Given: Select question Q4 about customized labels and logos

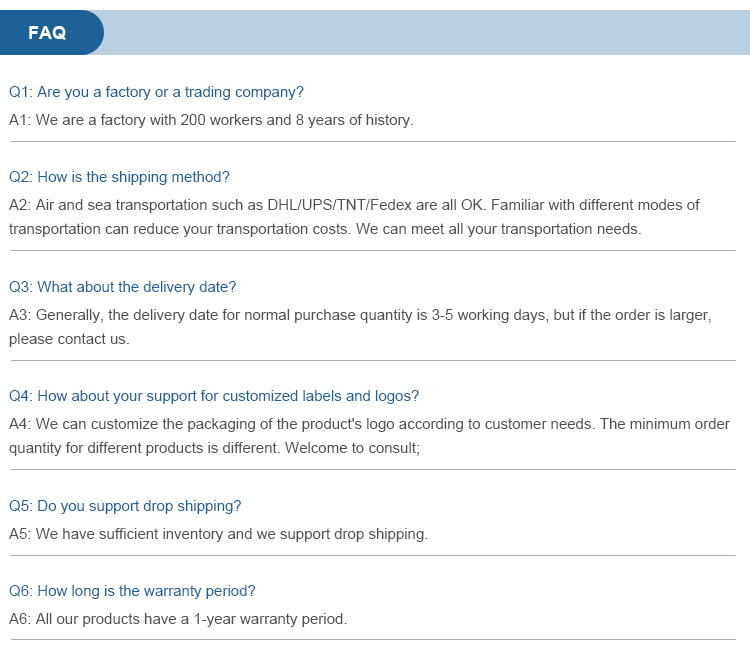Looking at the screenshot, I should 214,396.
